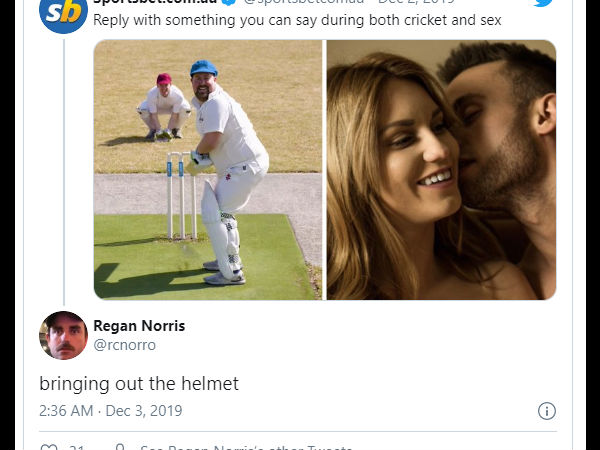Click the Sportsbet sb logo avatar
The image size is (600, 450).
63,13
